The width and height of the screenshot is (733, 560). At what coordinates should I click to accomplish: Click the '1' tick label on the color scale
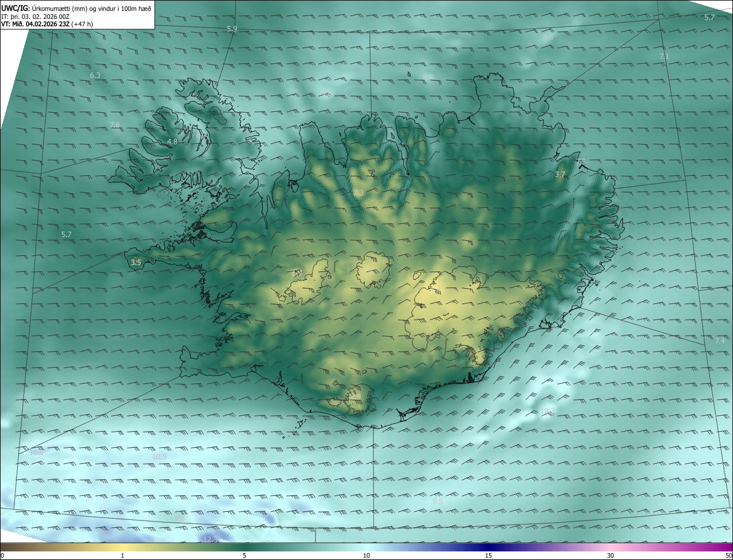[x=123, y=555]
